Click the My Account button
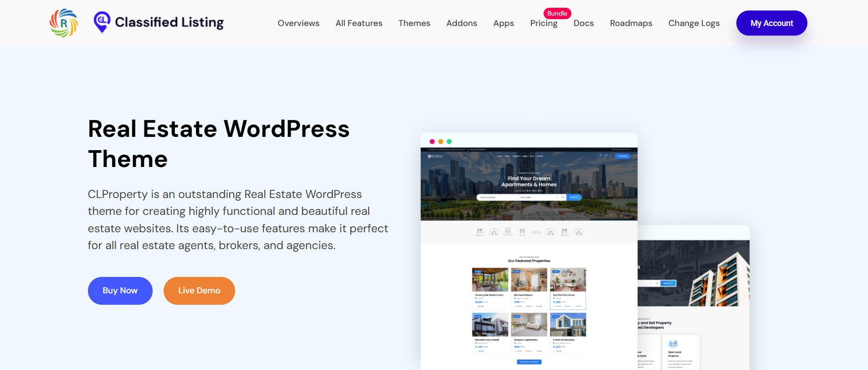The image size is (868, 370). coord(772,23)
